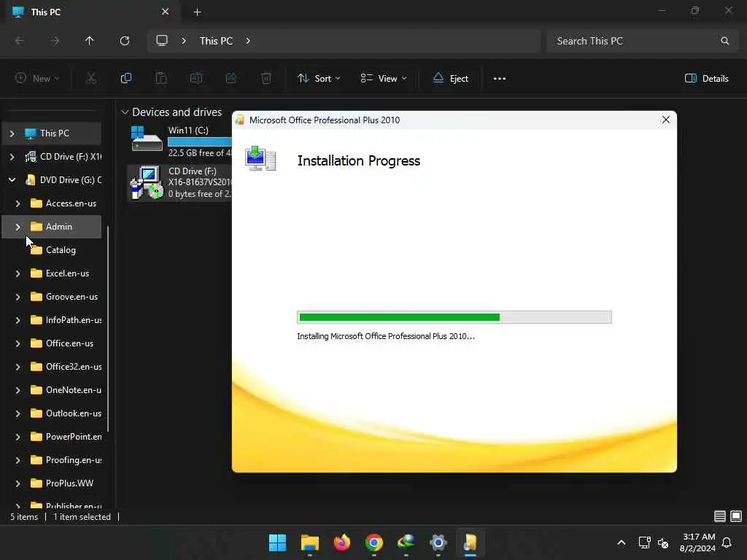This screenshot has height=560, width=747.
Task: Click the monitor icon in address bar
Action: (x=162, y=41)
